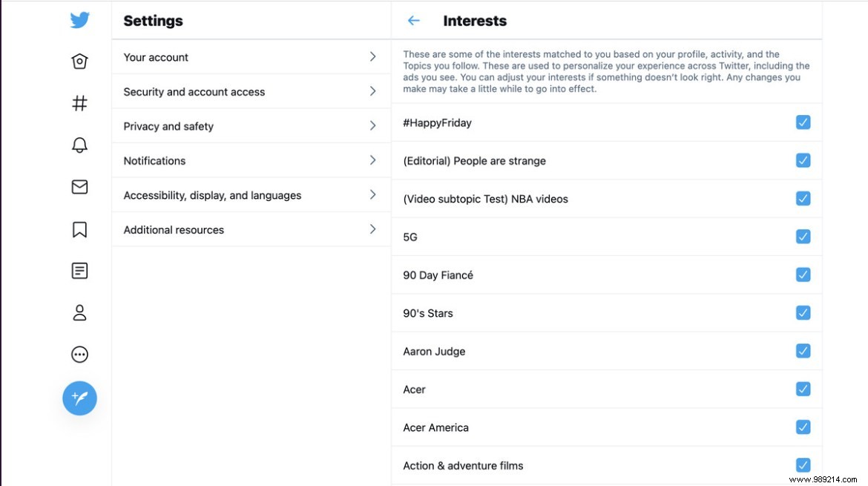The height and width of the screenshot is (486, 868).
Task: Expand Privacy and safety settings
Action: pos(250,126)
